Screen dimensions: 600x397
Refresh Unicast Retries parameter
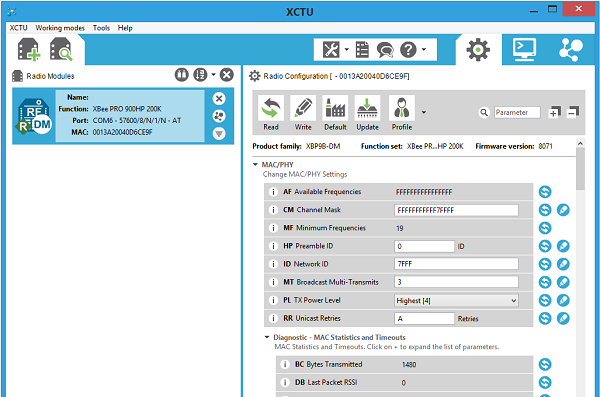point(545,318)
